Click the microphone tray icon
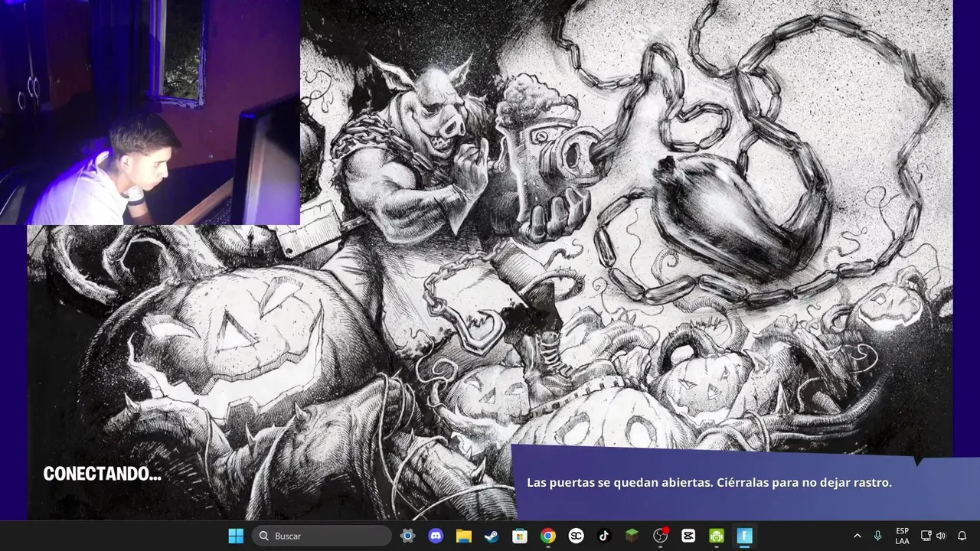 pyautogui.click(x=877, y=536)
